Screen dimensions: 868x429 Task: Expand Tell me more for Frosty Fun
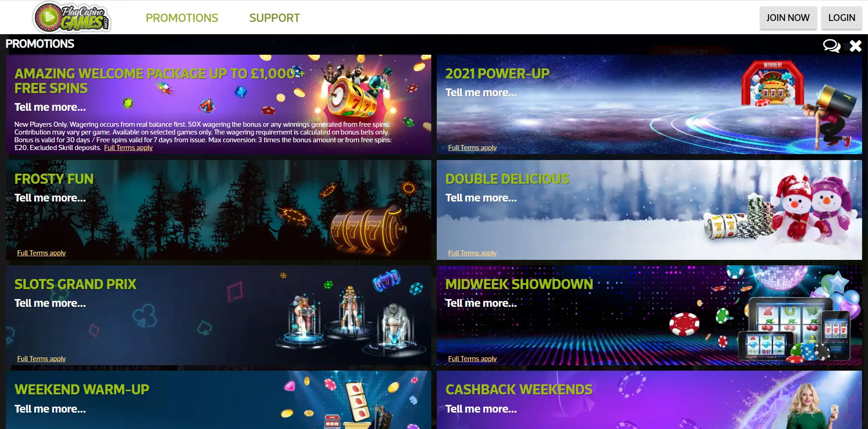coord(50,198)
